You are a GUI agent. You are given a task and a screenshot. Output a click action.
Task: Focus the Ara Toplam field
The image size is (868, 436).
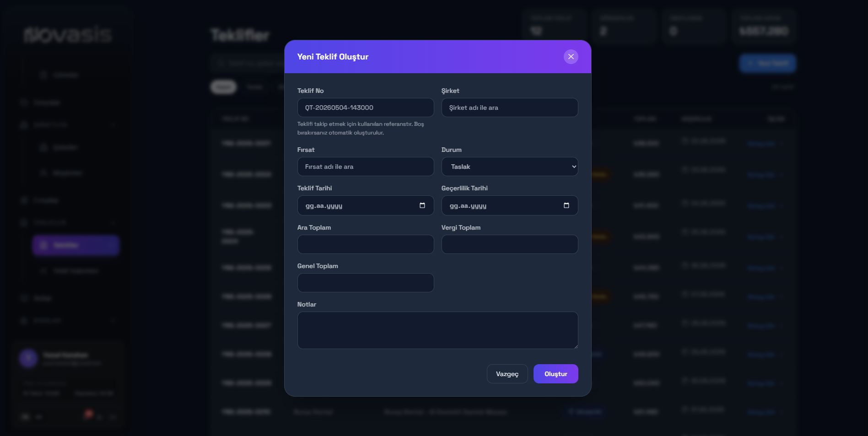[365, 244]
